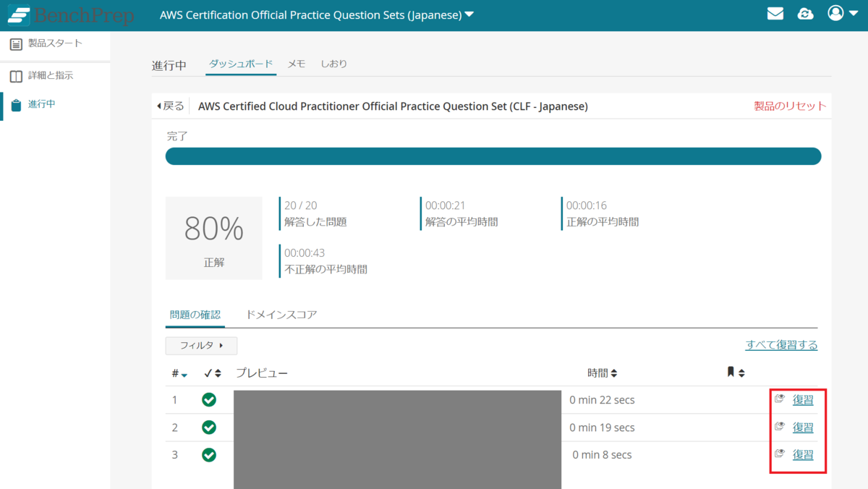Sort by the # column
The image size is (868, 489).
click(x=179, y=373)
